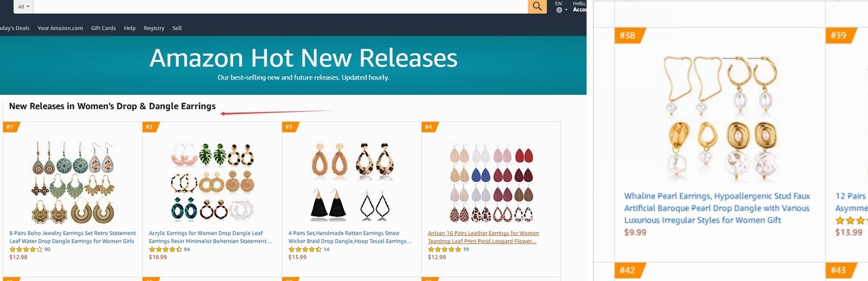The height and width of the screenshot is (281, 868).
Task: Open Your Amazon.com nav link
Action: pyautogui.click(x=60, y=28)
